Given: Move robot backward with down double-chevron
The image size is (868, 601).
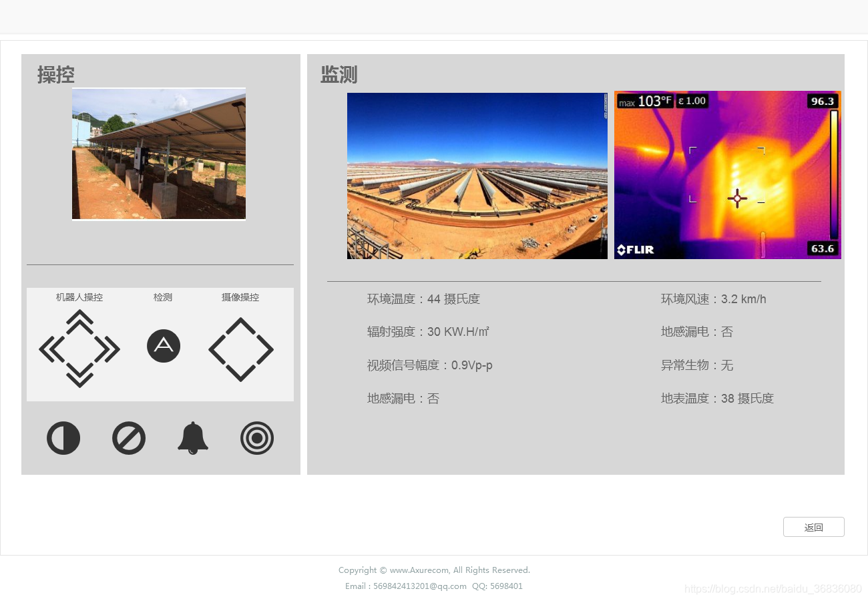Looking at the screenshot, I should [x=79, y=375].
